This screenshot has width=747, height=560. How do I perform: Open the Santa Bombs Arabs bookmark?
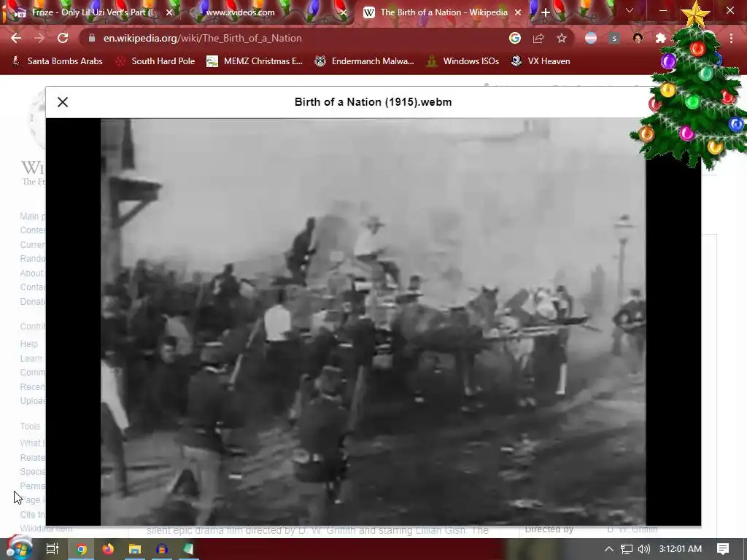[x=57, y=61]
